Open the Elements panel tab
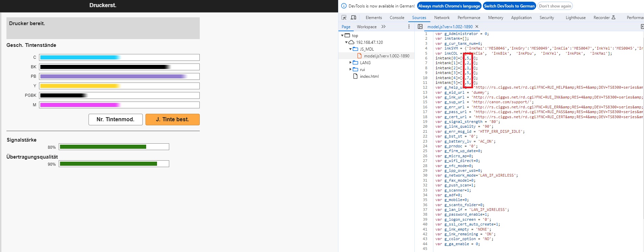 [x=374, y=17]
